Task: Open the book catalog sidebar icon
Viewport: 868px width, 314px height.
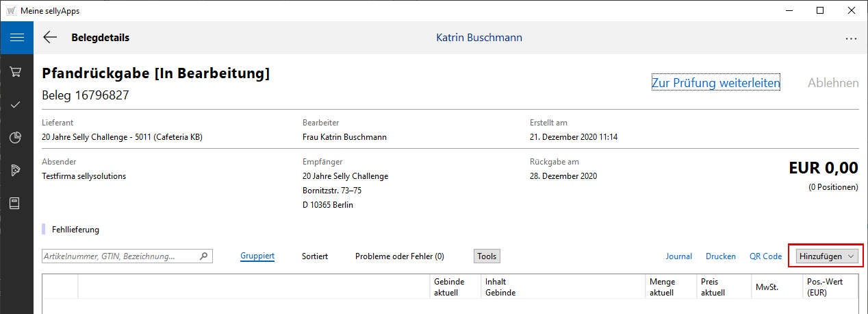Action: [16, 204]
